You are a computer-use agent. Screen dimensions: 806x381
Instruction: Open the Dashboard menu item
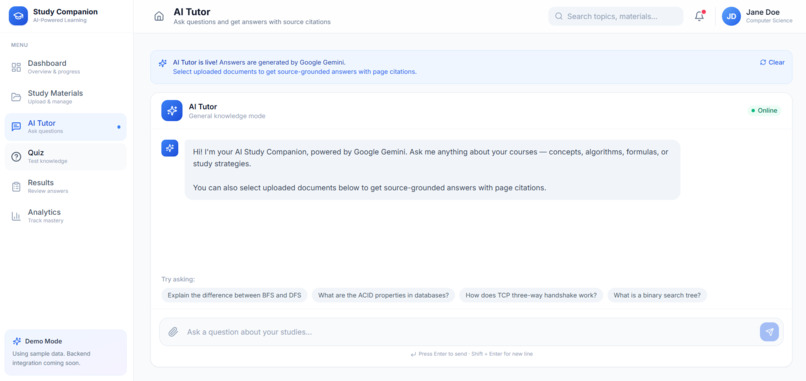(65, 67)
